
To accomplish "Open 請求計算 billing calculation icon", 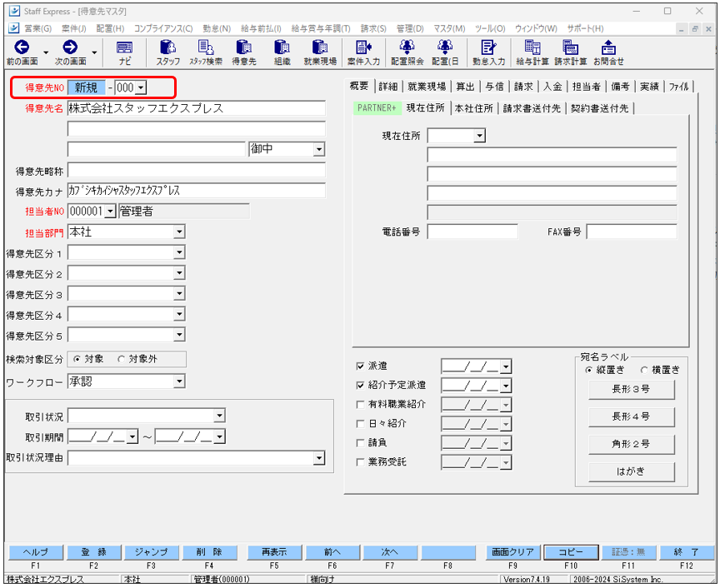I will [570, 52].
